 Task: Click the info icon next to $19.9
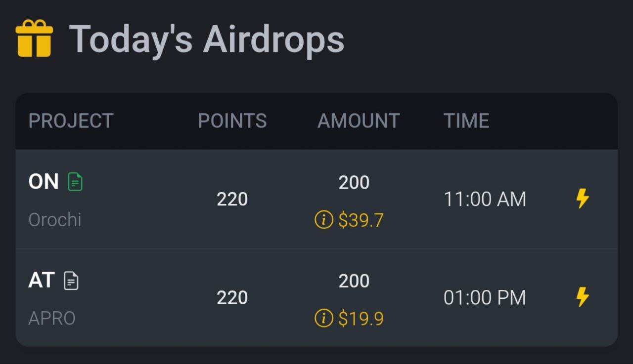pyautogui.click(x=324, y=319)
